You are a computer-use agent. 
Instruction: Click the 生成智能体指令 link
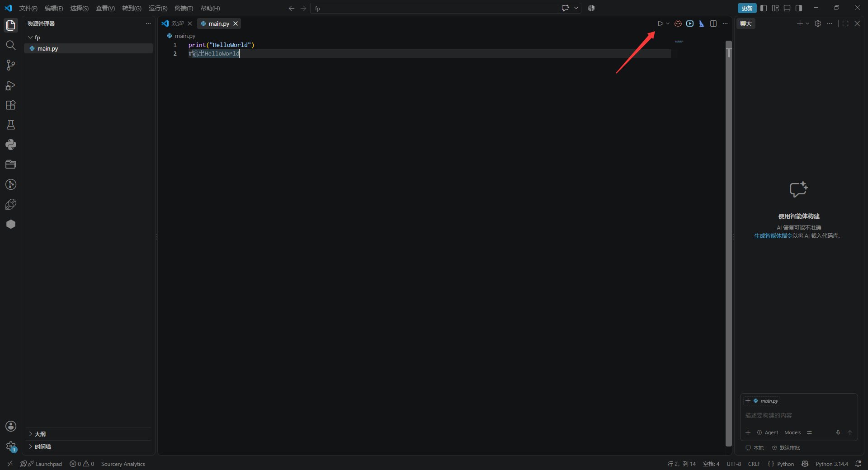(x=773, y=236)
